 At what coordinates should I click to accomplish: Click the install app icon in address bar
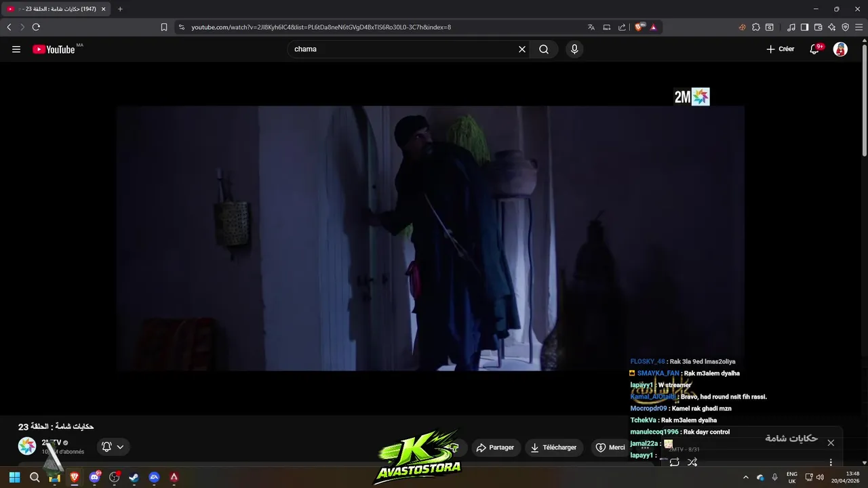pos(607,27)
